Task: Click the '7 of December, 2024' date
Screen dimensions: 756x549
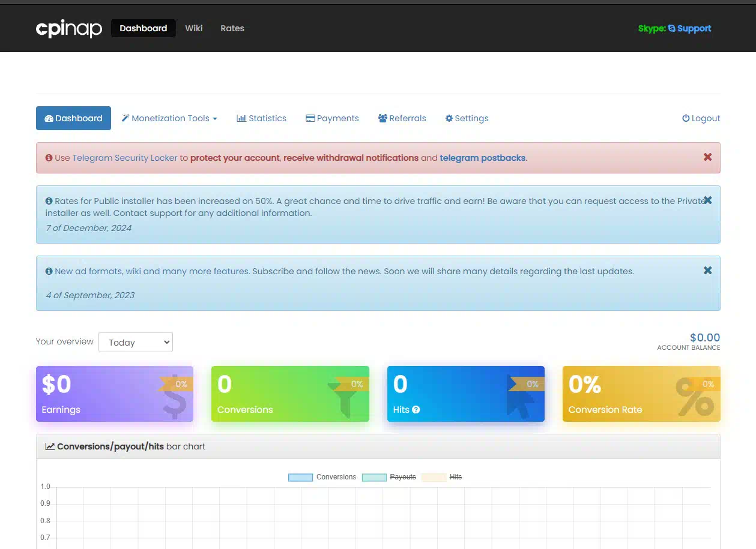Action: [88, 228]
